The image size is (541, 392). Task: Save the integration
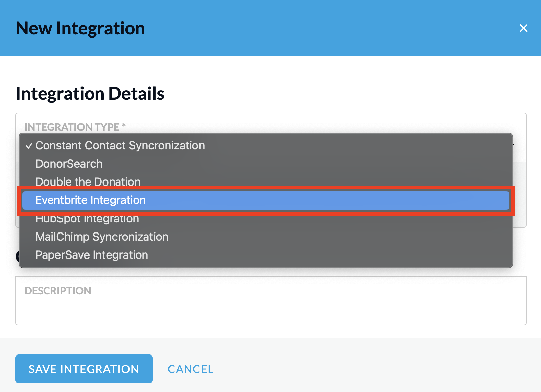(84, 369)
